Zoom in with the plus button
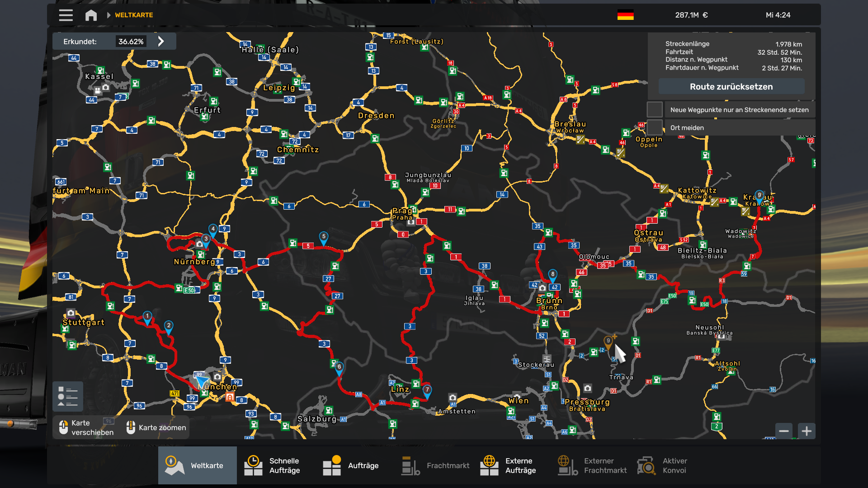 pos(806,431)
